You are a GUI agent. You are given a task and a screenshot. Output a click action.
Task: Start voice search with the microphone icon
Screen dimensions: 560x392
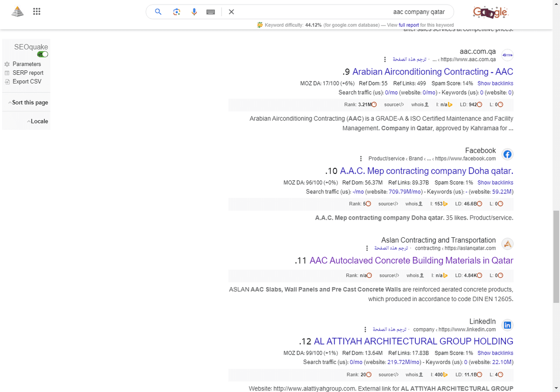pyautogui.click(x=194, y=12)
